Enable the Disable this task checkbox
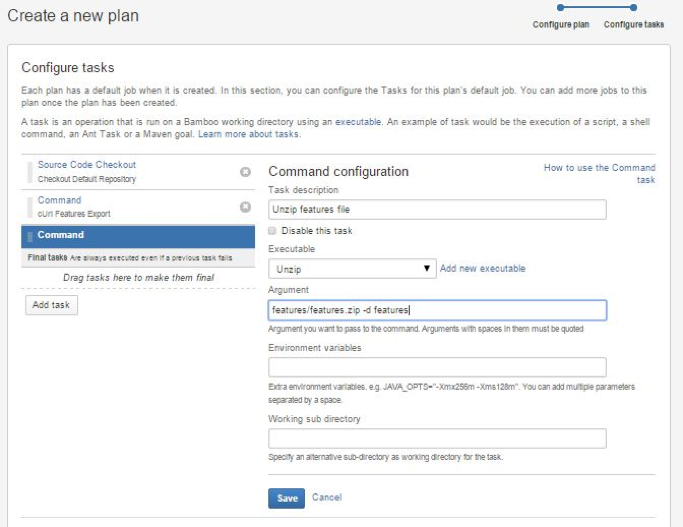This screenshot has width=683, height=527. (272, 230)
